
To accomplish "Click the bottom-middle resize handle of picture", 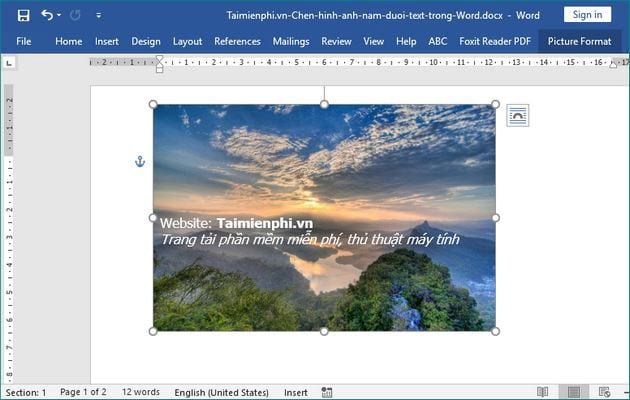I will (324, 331).
